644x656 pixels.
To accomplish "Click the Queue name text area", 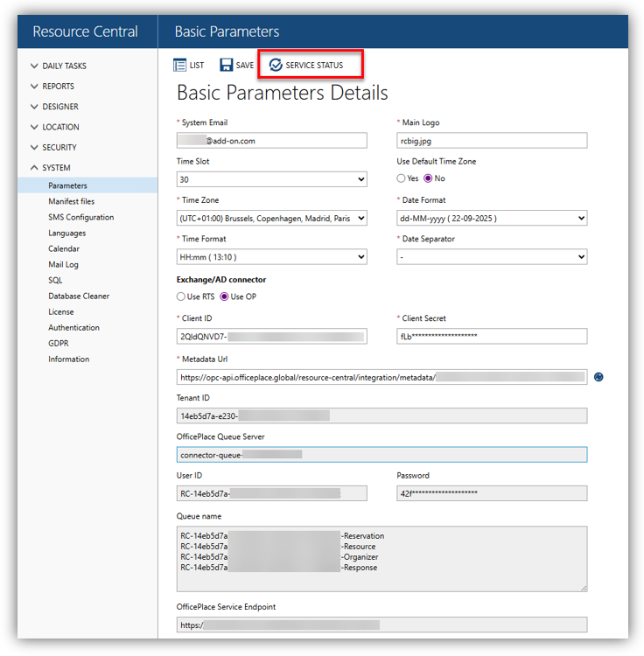I will click(x=381, y=559).
